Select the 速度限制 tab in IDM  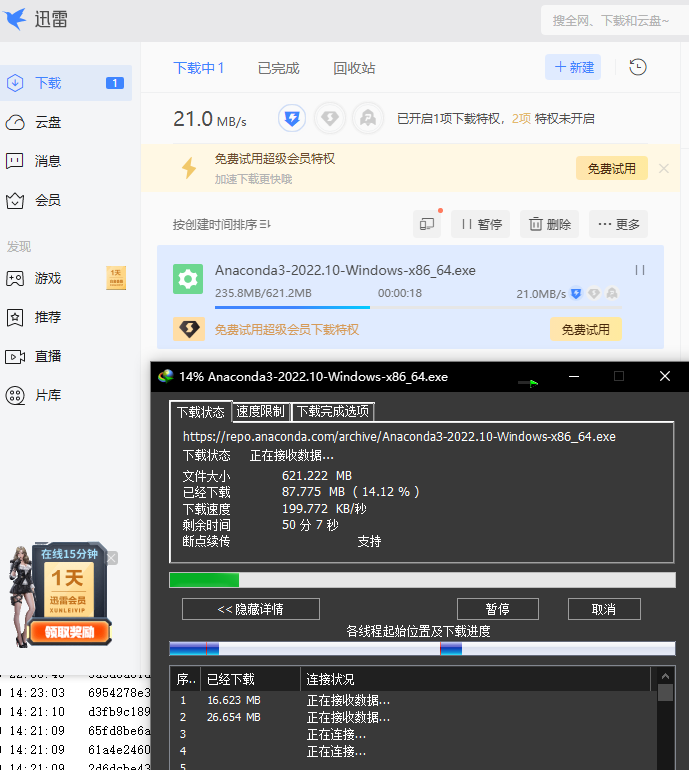261,412
